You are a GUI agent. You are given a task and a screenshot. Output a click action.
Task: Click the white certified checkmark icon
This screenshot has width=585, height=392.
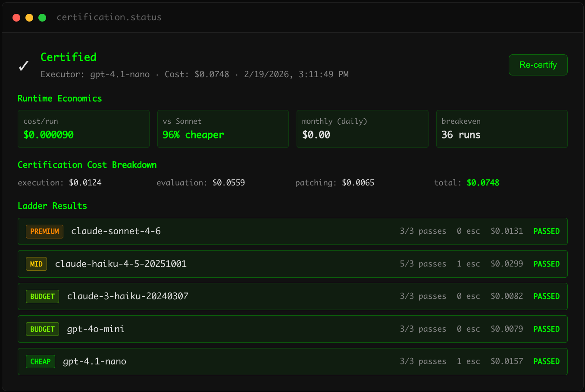(x=24, y=66)
